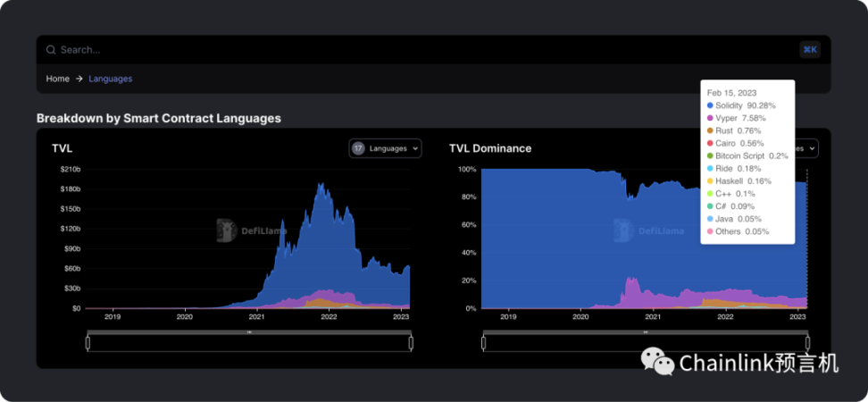Click the 'TVL Dominance' chart title
The image size is (868, 402).
[490, 148]
